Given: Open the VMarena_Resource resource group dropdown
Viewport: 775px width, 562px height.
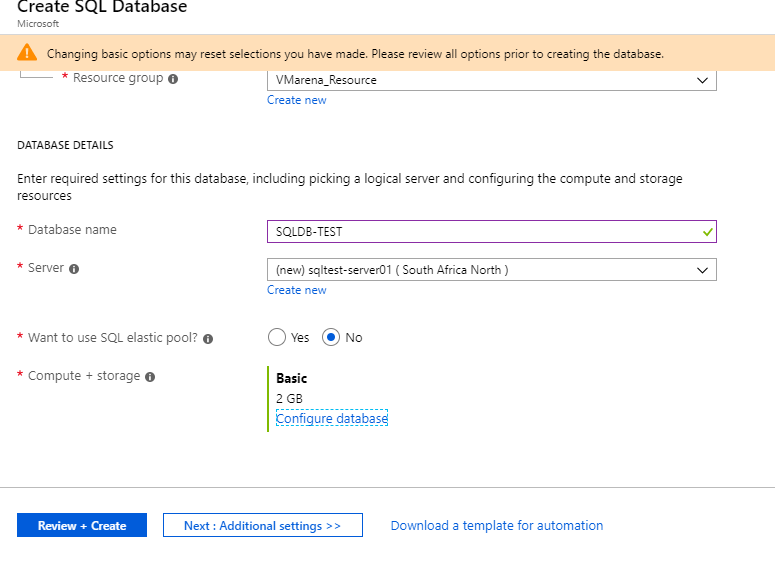Looking at the screenshot, I should [492, 80].
